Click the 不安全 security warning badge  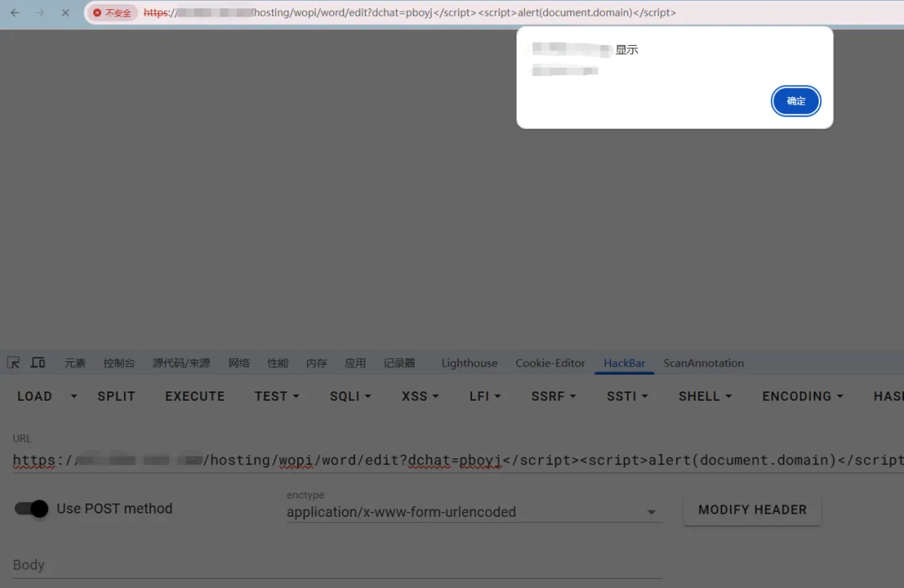112,13
